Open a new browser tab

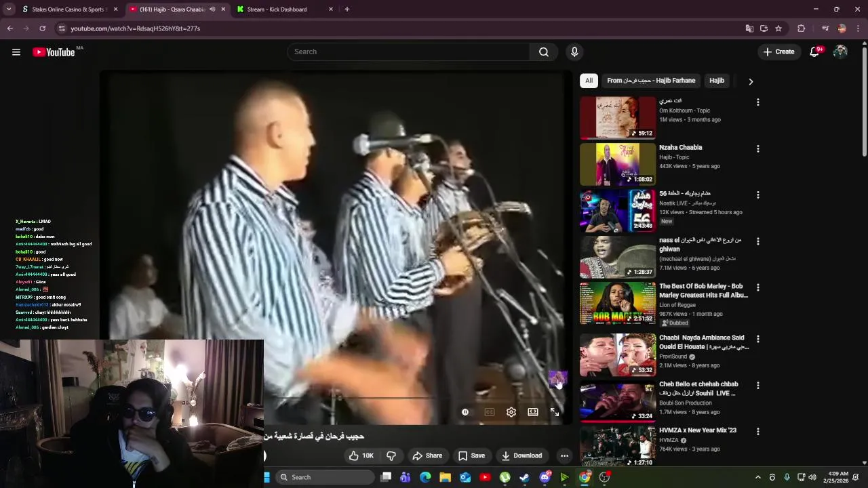pos(347,9)
